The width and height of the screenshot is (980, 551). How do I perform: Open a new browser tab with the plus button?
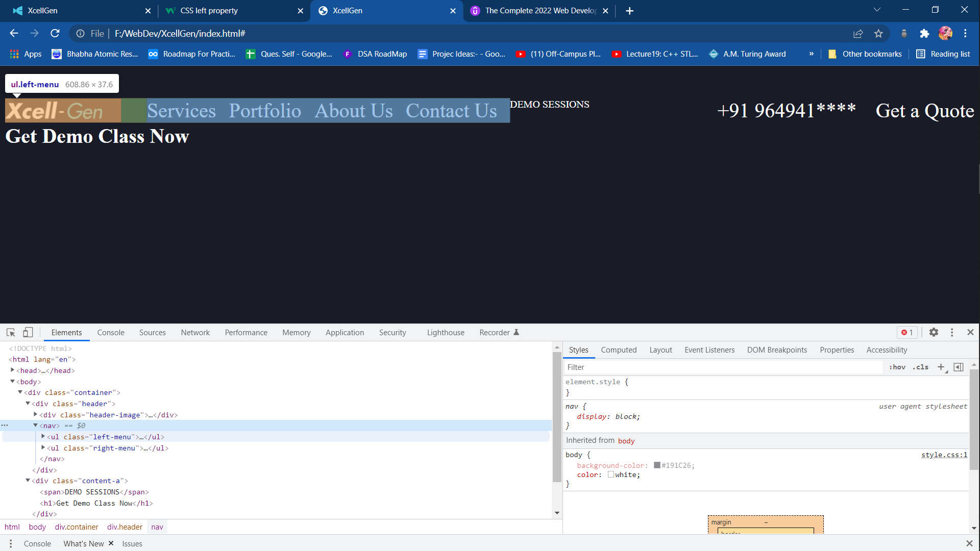pyautogui.click(x=629, y=11)
